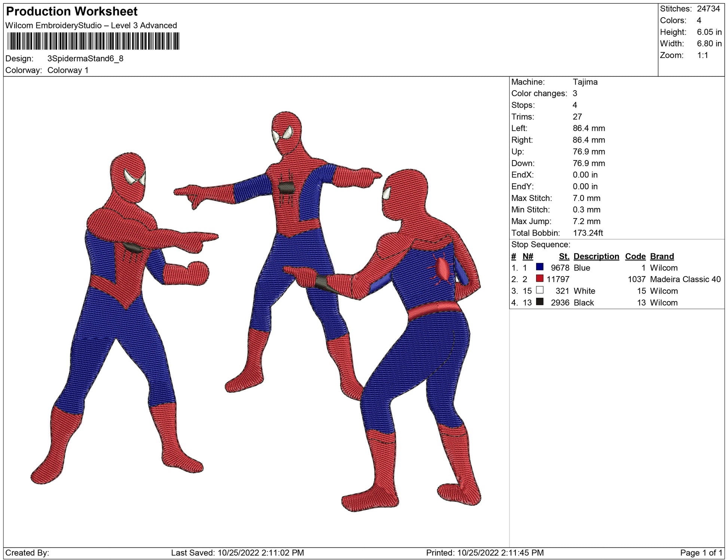Click the white thread color swatch
Viewport: 728px width, 560px height.
pos(539,290)
